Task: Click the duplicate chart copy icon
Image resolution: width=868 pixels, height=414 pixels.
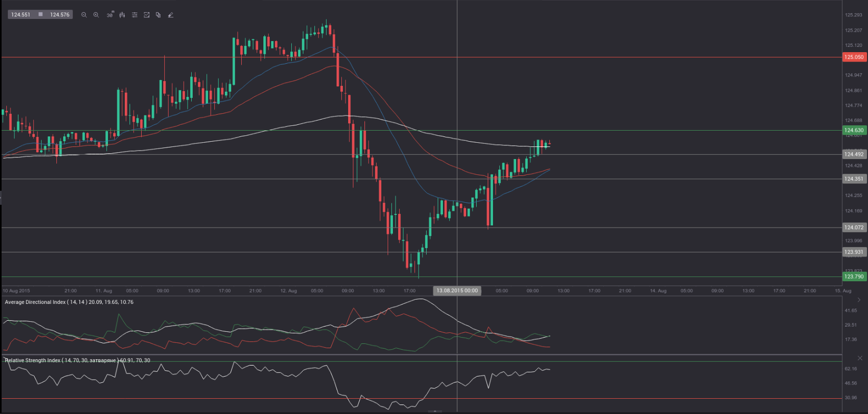Action: click(158, 15)
